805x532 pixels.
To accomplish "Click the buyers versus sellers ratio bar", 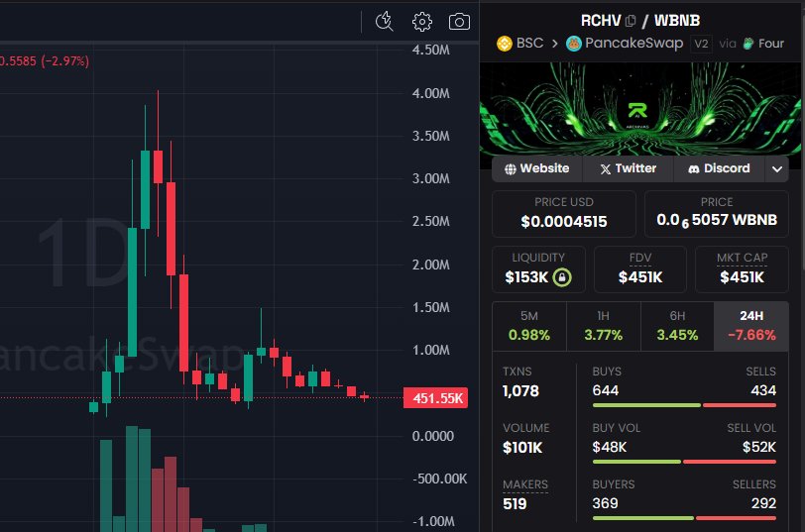I will tap(684, 518).
